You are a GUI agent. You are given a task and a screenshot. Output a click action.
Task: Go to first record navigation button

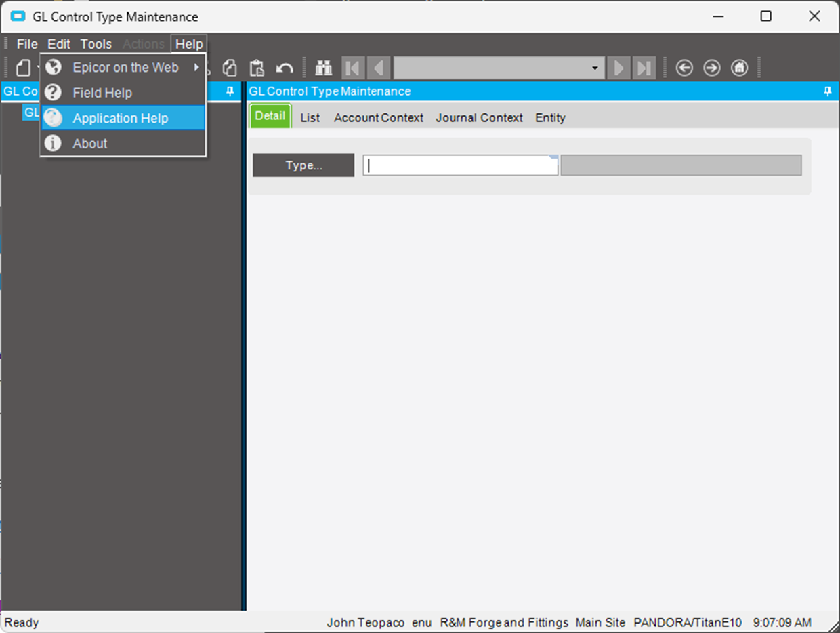tap(353, 68)
